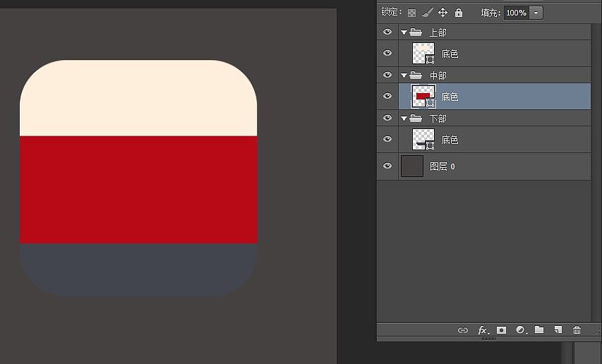This screenshot has height=364, width=602.
Task: Select the 图层 0 layer name
Action: [x=442, y=166]
